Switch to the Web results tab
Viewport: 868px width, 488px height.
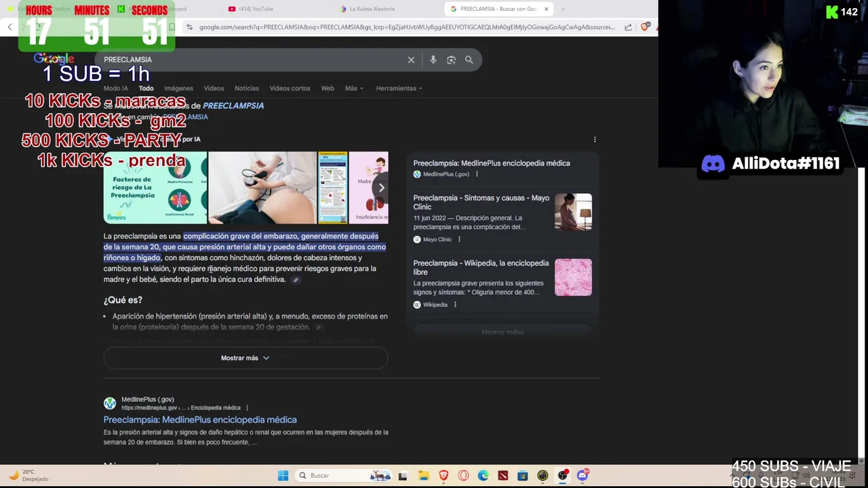[x=328, y=88]
